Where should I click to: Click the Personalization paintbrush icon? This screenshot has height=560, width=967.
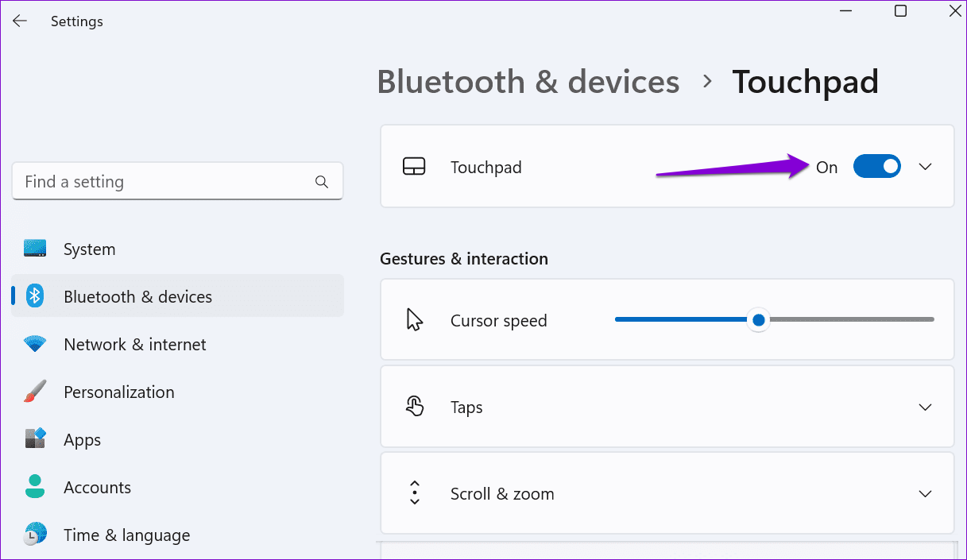pyautogui.click(x=35, y=392)
